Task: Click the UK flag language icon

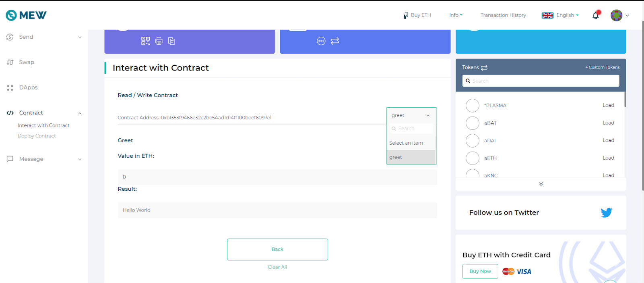Action: 547,15
